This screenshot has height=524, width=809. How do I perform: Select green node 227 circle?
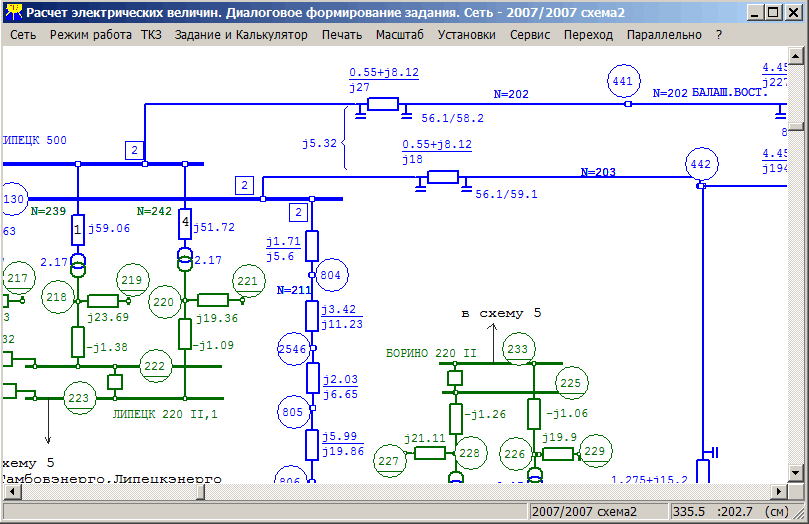(x=389, y=460)
